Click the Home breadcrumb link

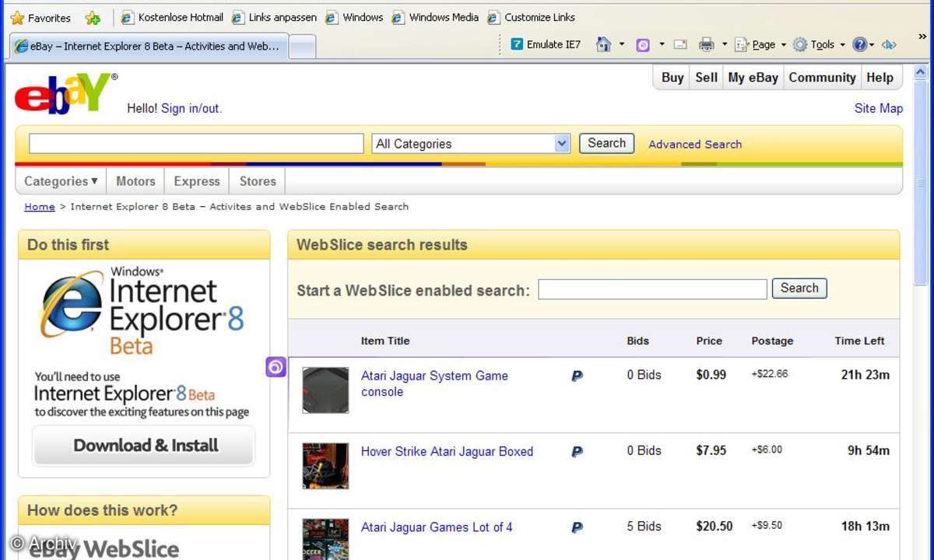click(x=40, y=207)
